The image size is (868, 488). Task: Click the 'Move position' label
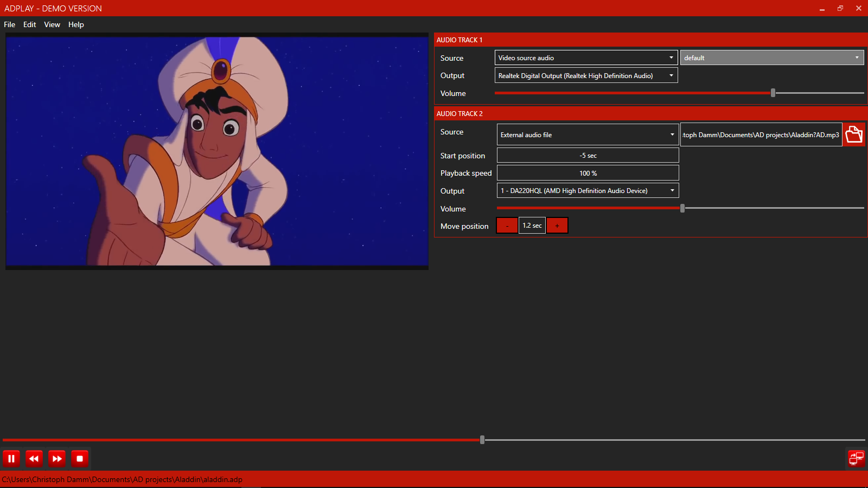464,226
